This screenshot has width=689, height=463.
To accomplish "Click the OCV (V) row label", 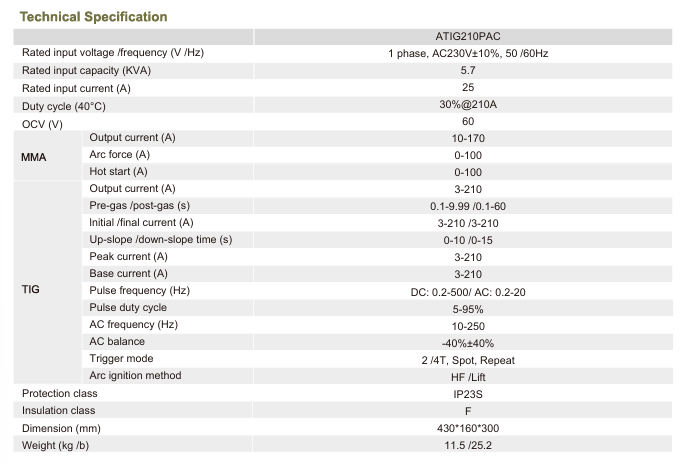I will (x=42, y=124).
